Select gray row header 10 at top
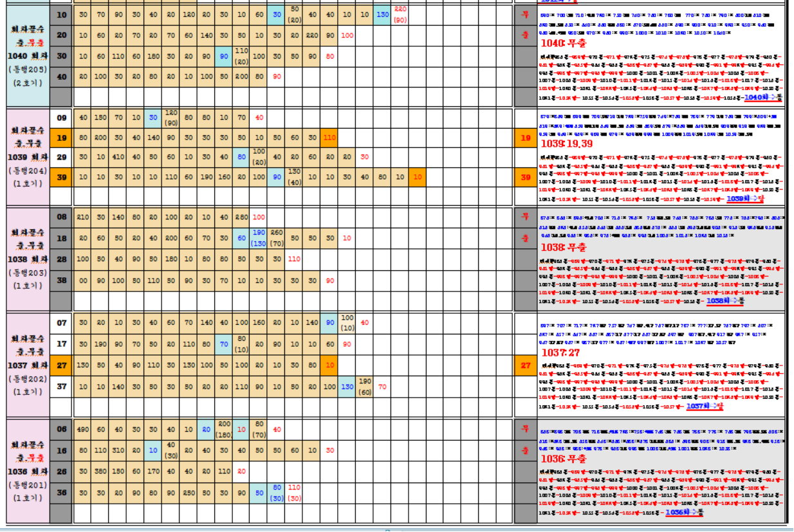794x532 pixels. click(61, 15)
